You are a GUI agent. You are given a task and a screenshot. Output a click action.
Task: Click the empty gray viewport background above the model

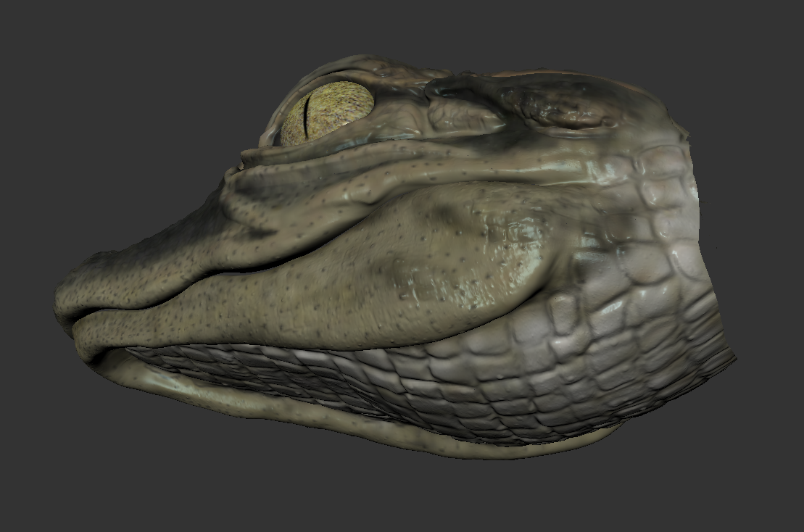[x=399, y=29]
